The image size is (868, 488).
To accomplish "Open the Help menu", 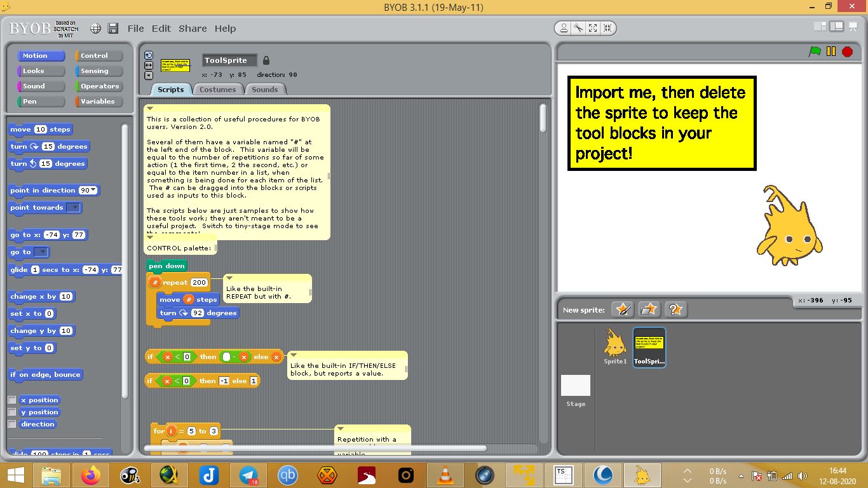I will [225, 29].
